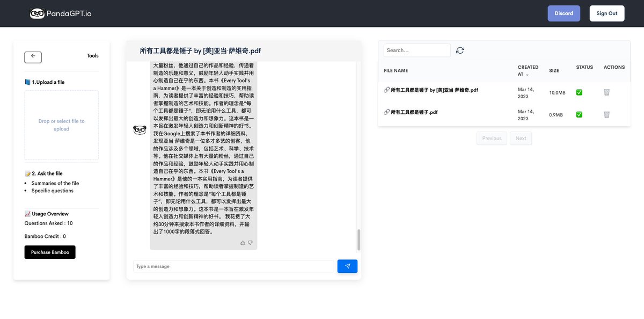Image resolution: width=644 pixels, height=319 pixels.
Task: Click the PandaGPT.io panda logo
Action: pos(36,13)
